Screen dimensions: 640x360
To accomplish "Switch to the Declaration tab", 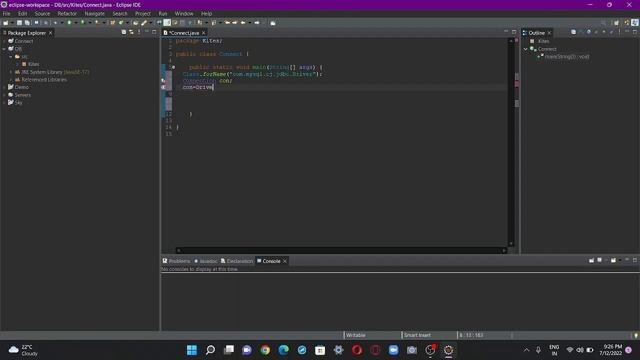I will (237, 261).
